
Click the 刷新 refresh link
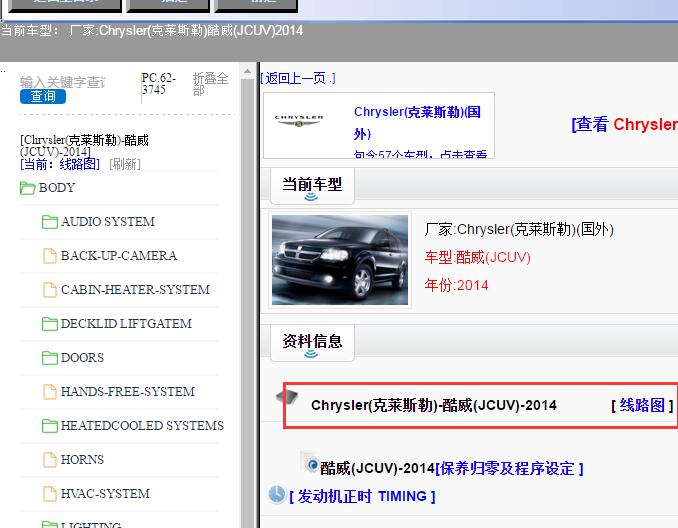(125, 164)
